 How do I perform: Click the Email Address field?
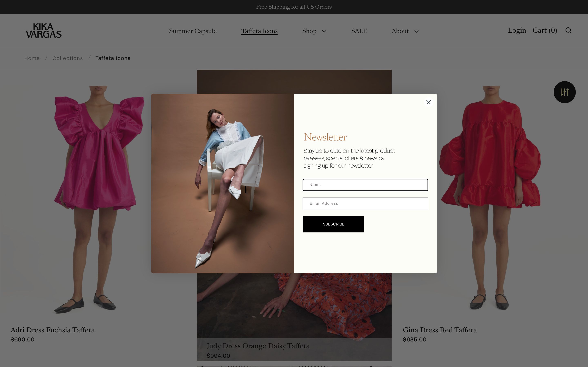pyautogui.click(x=365, y=204)
